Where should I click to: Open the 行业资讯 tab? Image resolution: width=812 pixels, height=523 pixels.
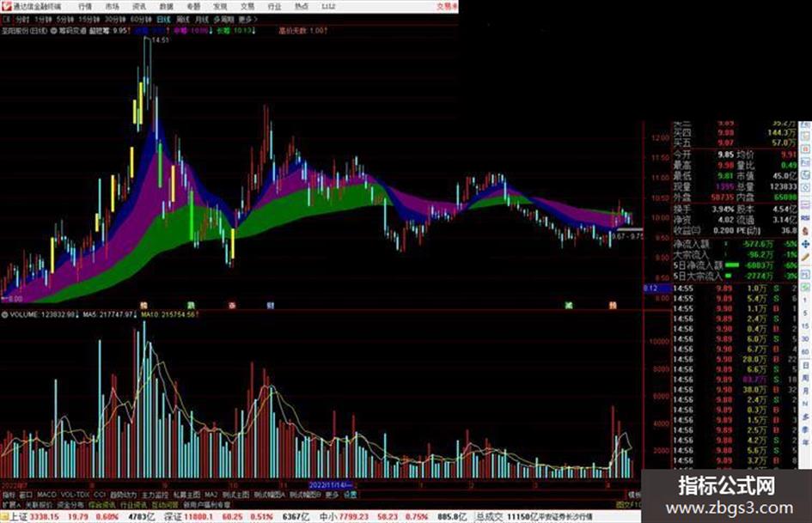[133, 504]
